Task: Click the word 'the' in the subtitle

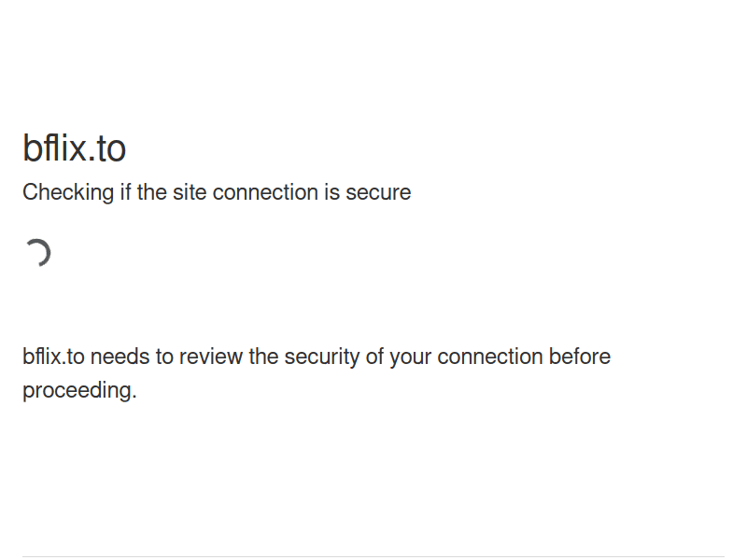Action: pyautogui.click(x=151, y=193)
